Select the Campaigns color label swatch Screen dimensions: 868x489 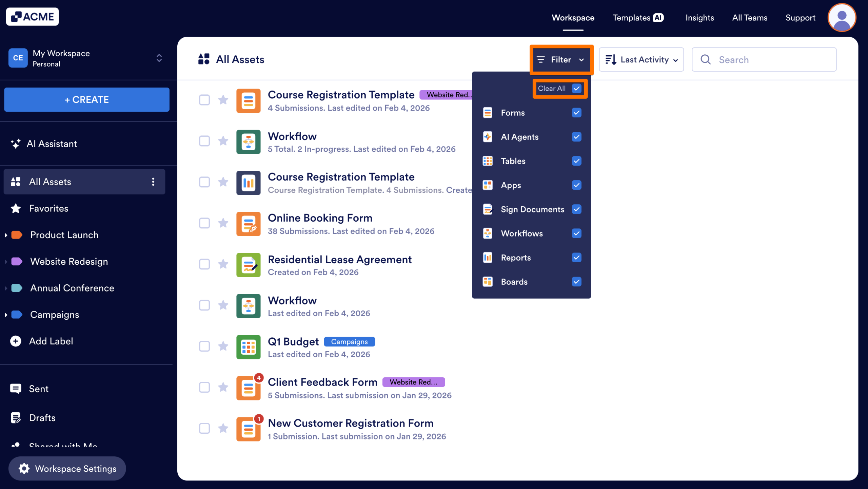tap(16, 314)
